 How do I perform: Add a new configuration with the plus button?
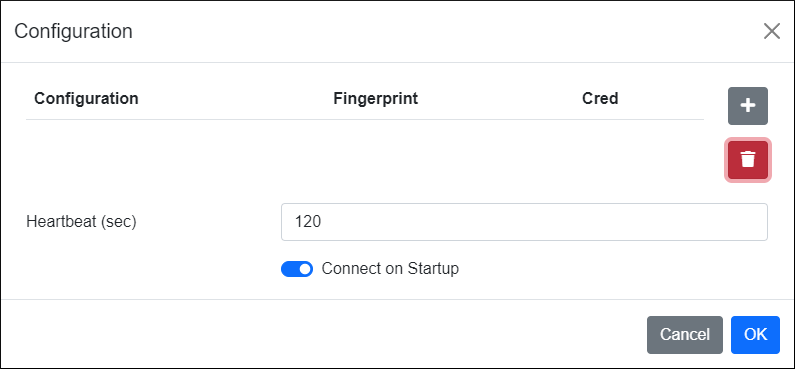click(748, 106)
